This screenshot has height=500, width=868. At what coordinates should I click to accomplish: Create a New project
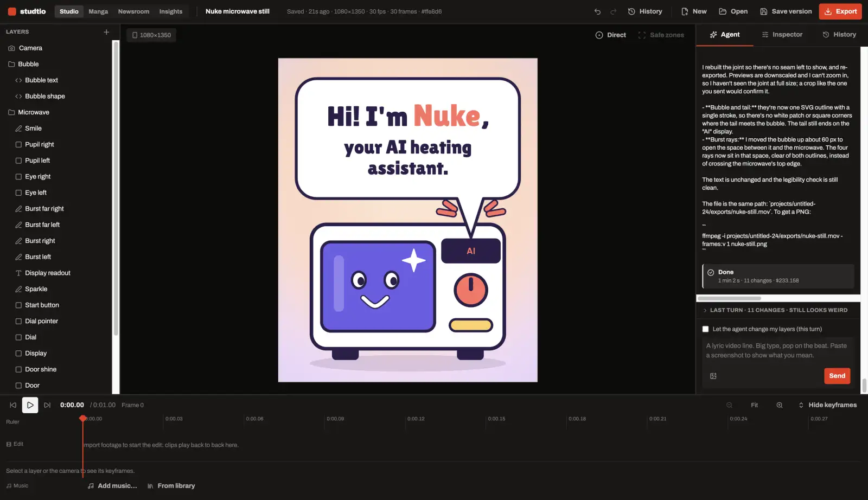point(694,11)
